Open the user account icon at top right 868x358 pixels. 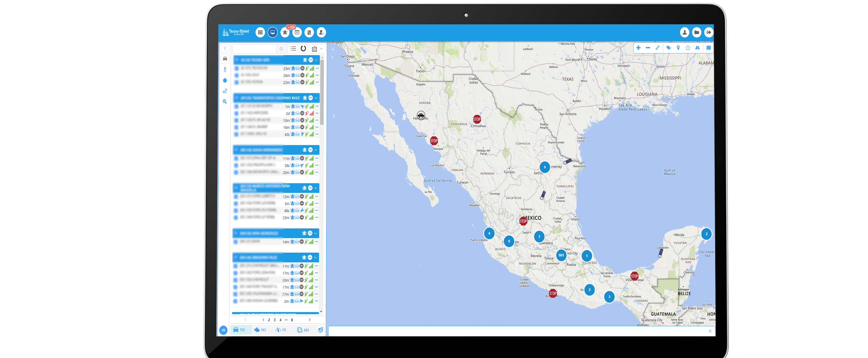click(684, 32)
